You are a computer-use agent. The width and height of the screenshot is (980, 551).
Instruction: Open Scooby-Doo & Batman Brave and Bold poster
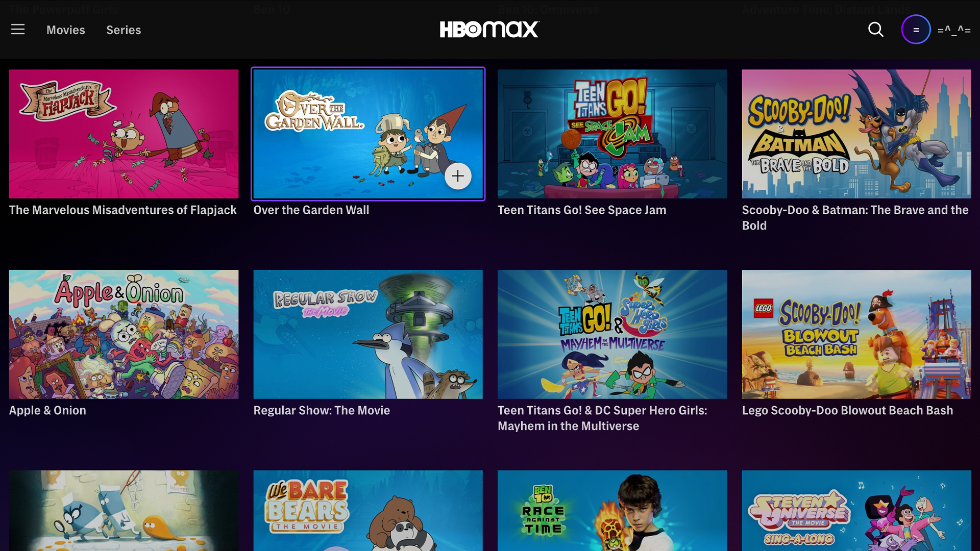pyautogui.click(x=856, y=134)
